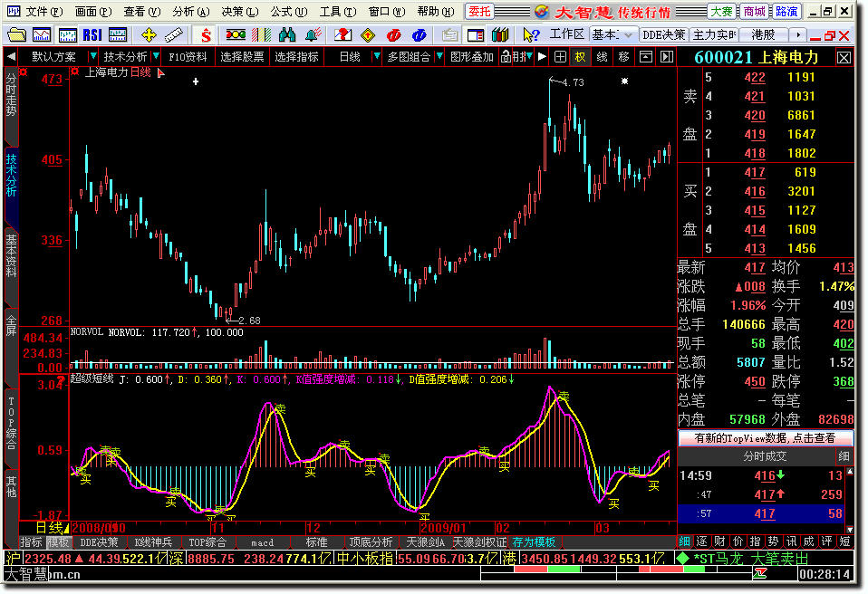Image resolution: width=868 pixels, height=594 pixels.
Task: Expand the 多图组合 dropdown arrow
Action: (x=439, y=56)
